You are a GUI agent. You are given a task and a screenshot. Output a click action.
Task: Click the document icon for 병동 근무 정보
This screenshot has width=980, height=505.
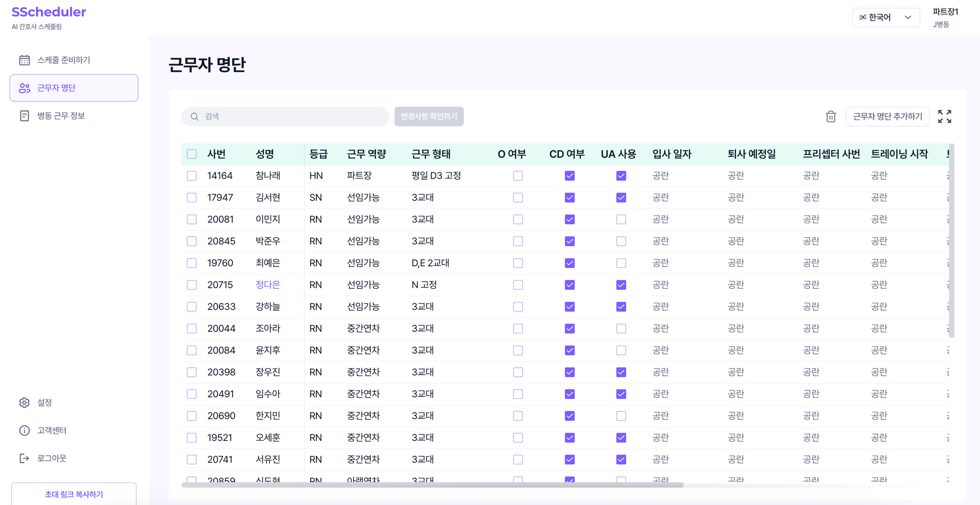click(24, 116)
